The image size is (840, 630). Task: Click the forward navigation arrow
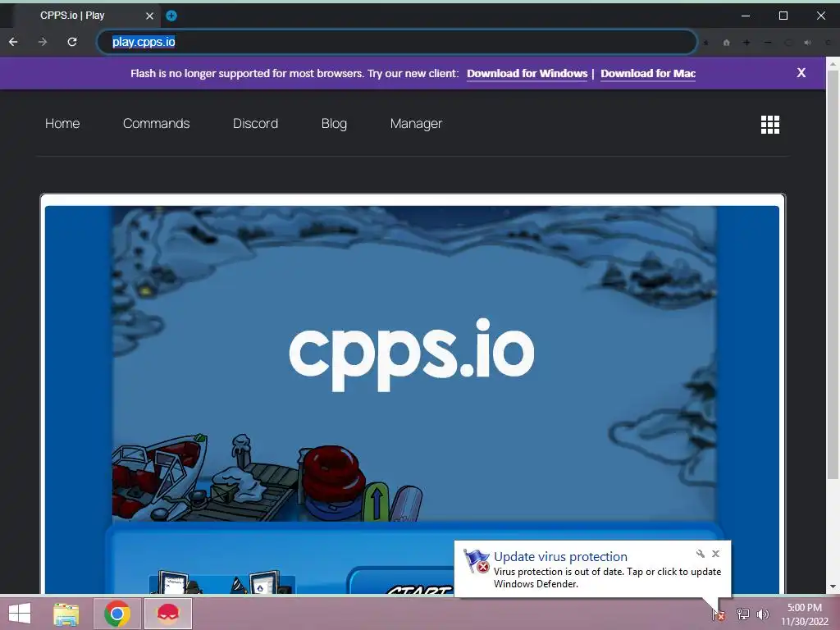coord(43,42)
